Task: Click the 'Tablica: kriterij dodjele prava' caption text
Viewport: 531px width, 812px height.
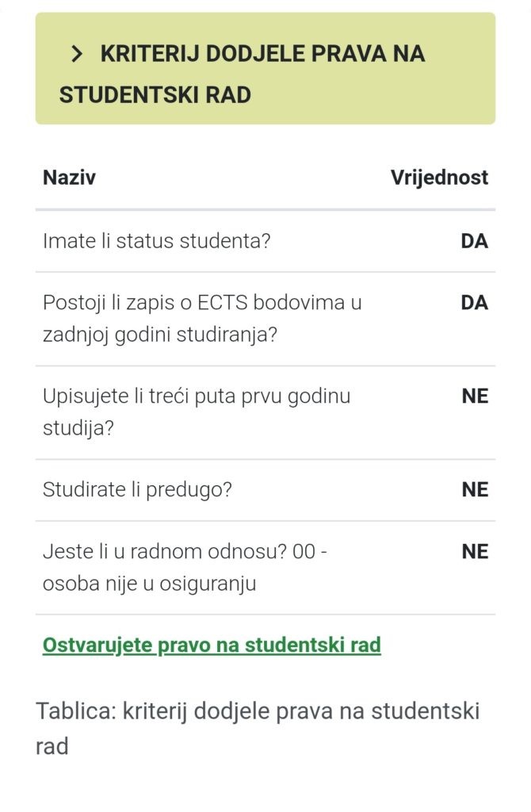Action: click(x=258, y=710)
